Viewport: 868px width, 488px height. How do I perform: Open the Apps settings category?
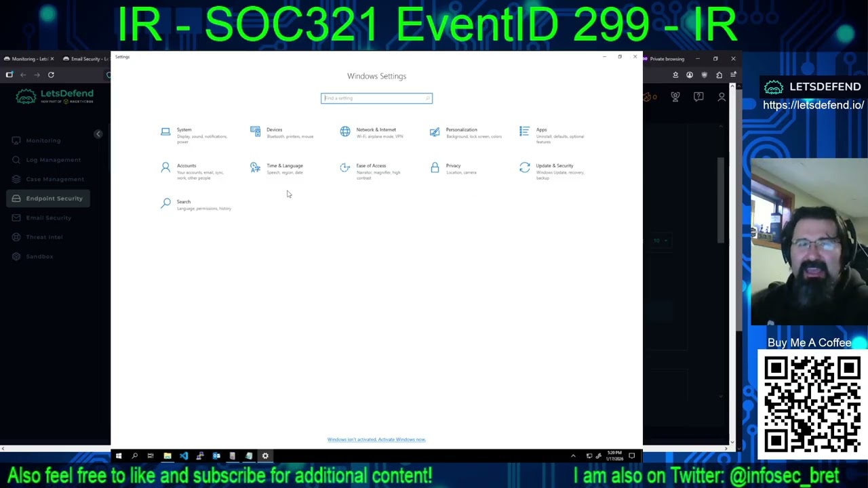click(x=553, y=134)
